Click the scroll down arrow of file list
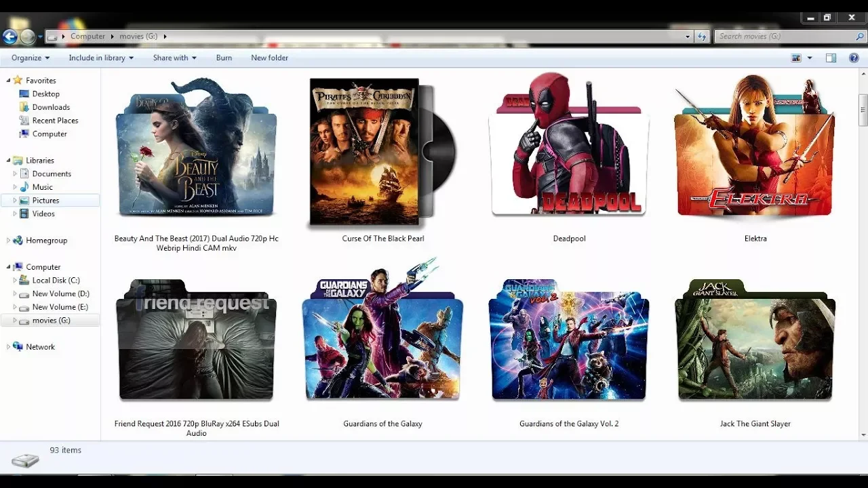Viewport: 868px width, 488px height. [863, 435]
